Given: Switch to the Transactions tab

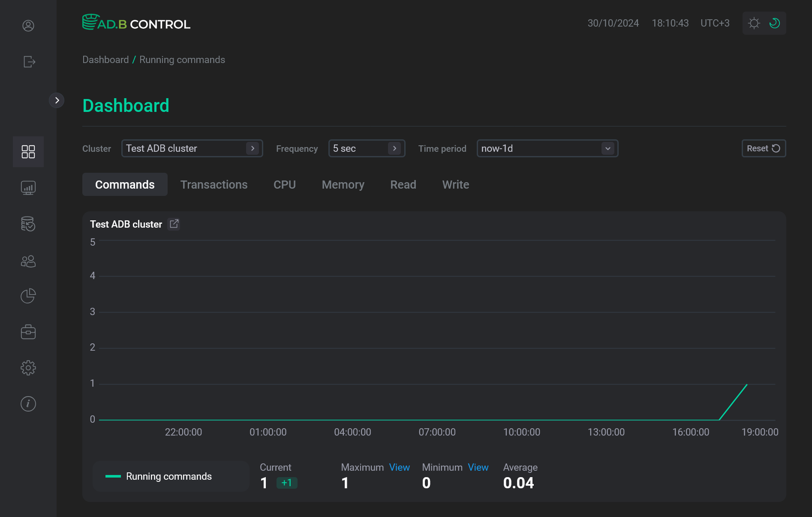Looking at the screenshot, I should point(214,184).
